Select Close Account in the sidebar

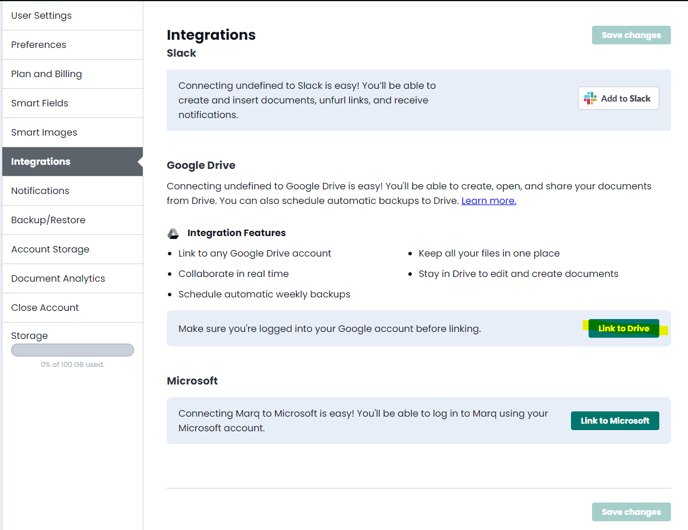72,308
